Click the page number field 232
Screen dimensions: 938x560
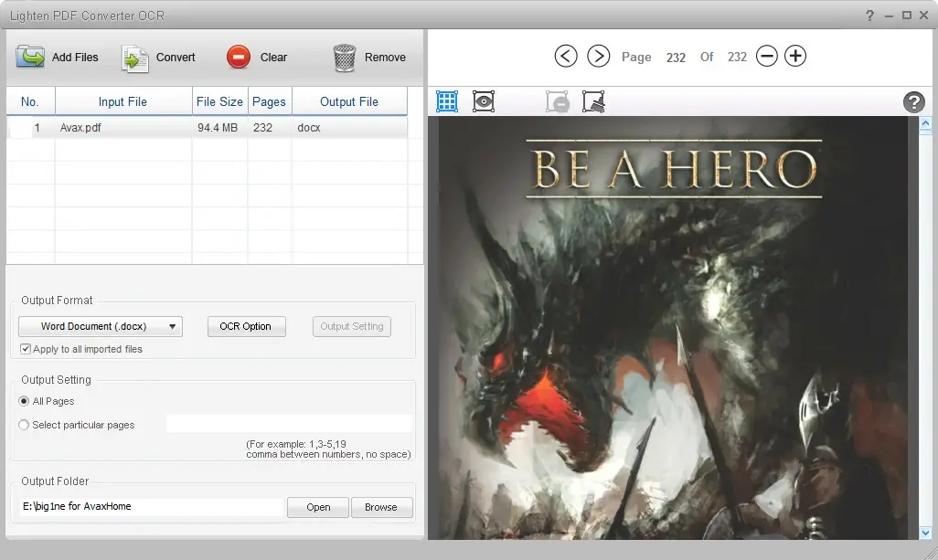point(676,58)
